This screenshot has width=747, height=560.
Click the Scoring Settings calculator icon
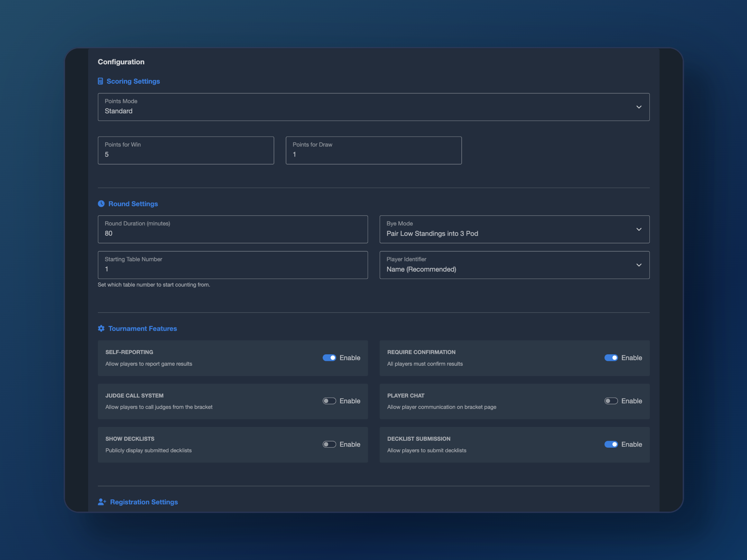click(100, 81)
